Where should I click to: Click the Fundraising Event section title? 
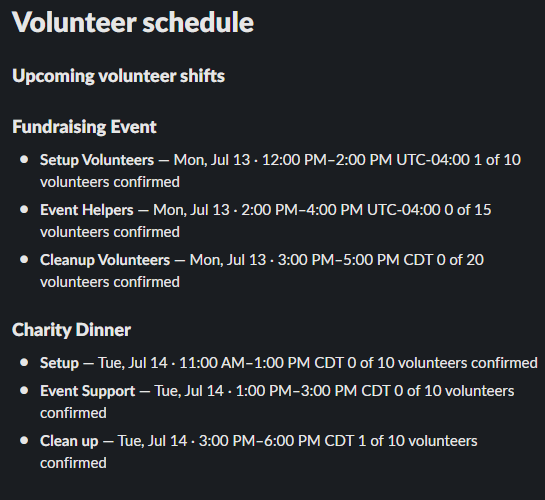click(84, 127)
